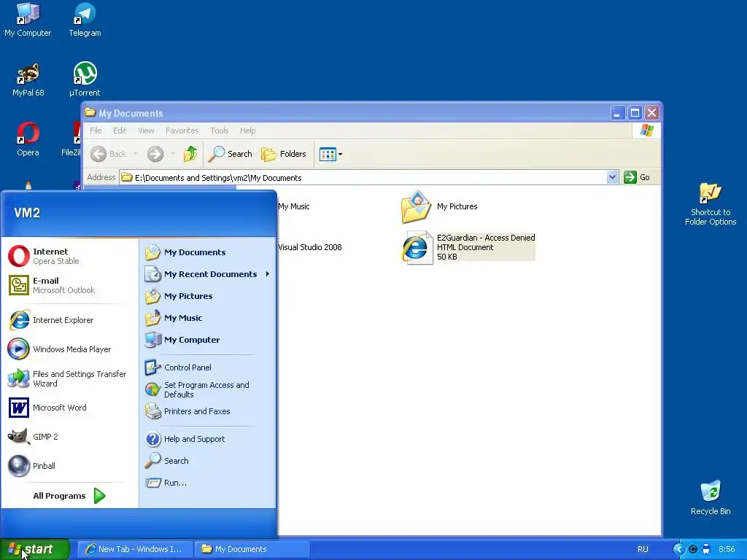This screenshot has height=560, width=747.
Task: Open File menu in My Documents window
Action: pyautogui.click(x=96, y=131)
